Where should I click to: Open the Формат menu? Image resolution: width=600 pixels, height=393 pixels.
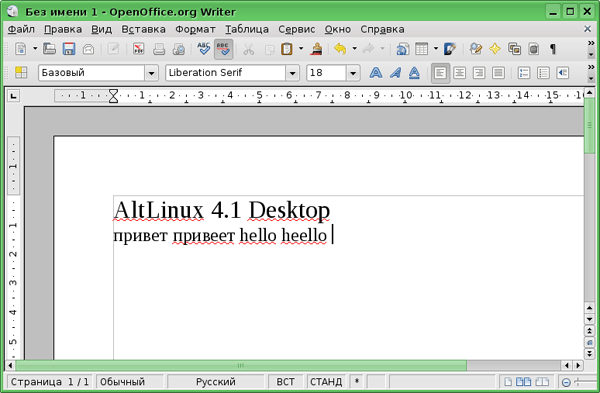tap(195, 29)
